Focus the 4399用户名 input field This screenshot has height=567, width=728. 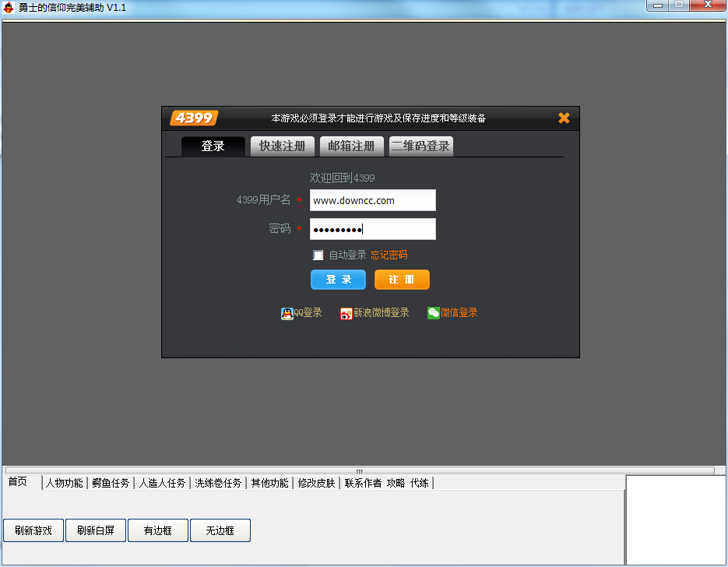(x=373, y=200)
